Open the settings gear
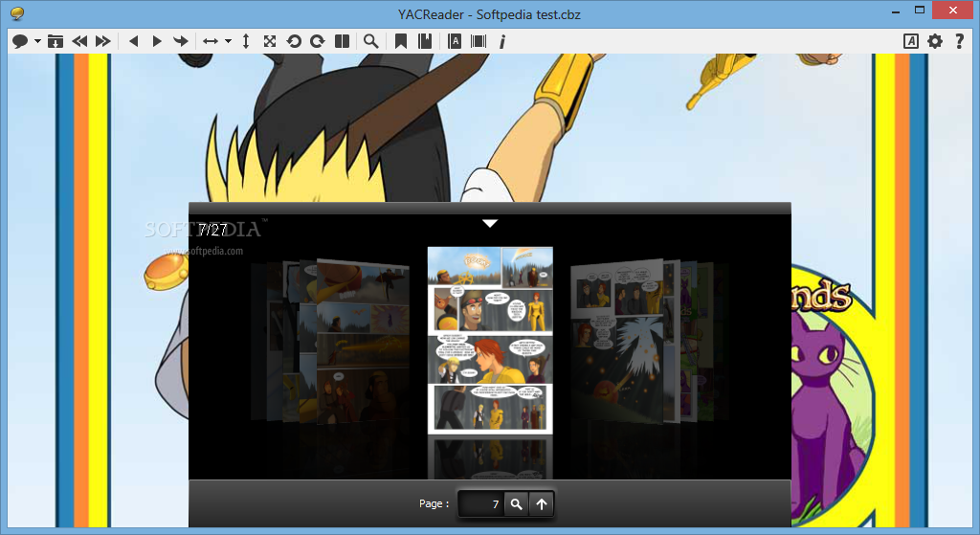The image size is (980, 535). [934, 41]
